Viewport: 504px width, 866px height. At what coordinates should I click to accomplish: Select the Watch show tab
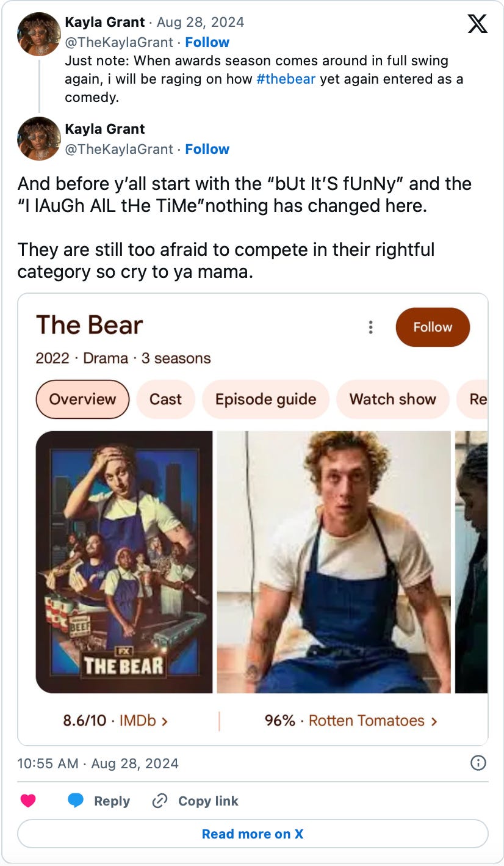coord(392,399)
